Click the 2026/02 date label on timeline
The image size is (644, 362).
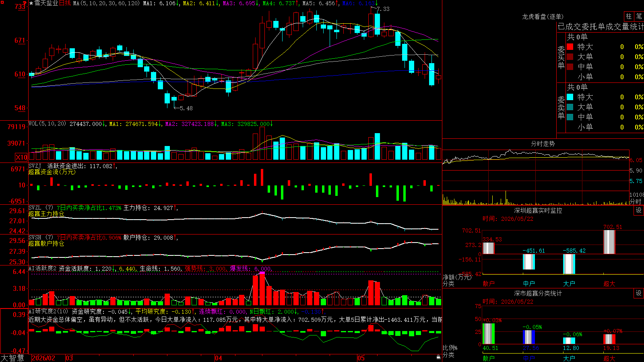pyautogui.click(x=43, y=358)
